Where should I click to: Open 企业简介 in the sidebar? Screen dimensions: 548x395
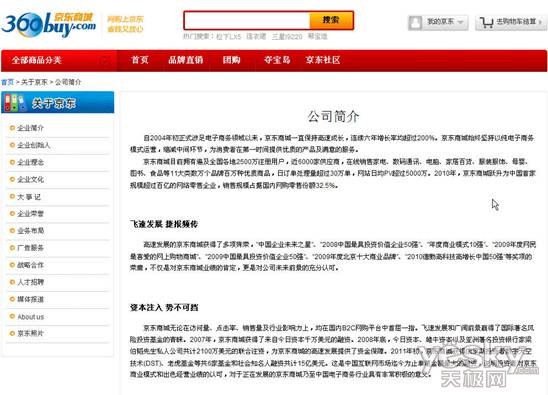(x=31, y=128)
